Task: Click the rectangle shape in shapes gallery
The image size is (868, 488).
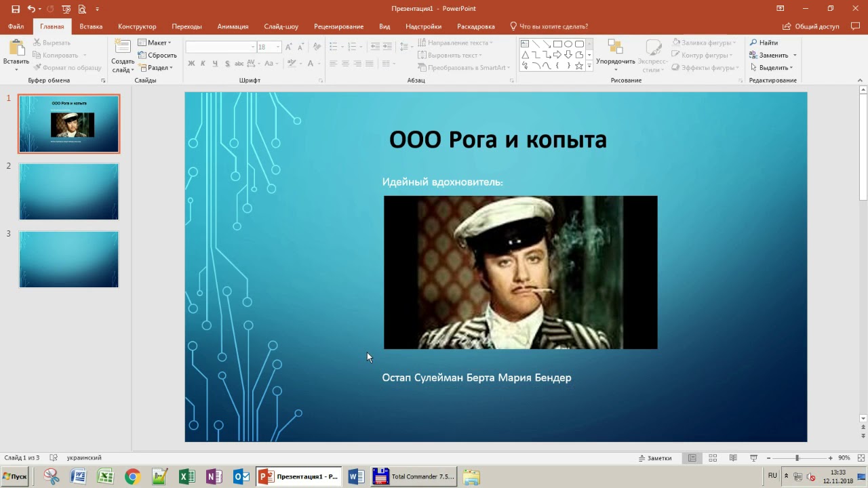Action: tap(557, 44)
